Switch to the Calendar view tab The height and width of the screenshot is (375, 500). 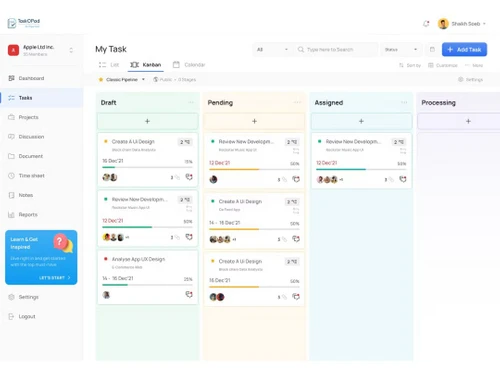coord(189,65)
